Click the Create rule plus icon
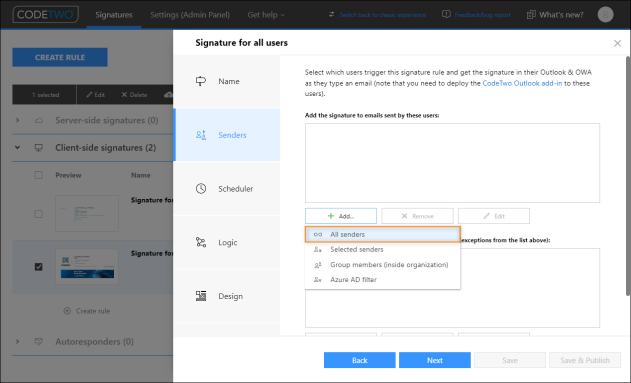The height and width of the screenshot is (383, 631). tap(67, 311)
